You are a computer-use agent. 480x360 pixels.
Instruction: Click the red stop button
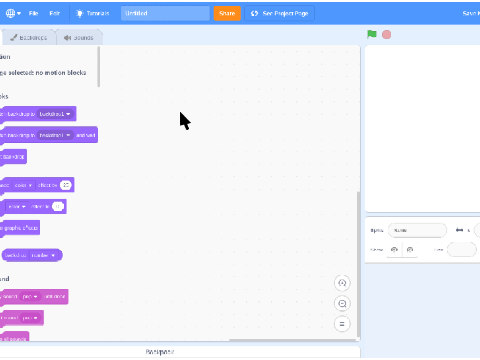[387, 34]
